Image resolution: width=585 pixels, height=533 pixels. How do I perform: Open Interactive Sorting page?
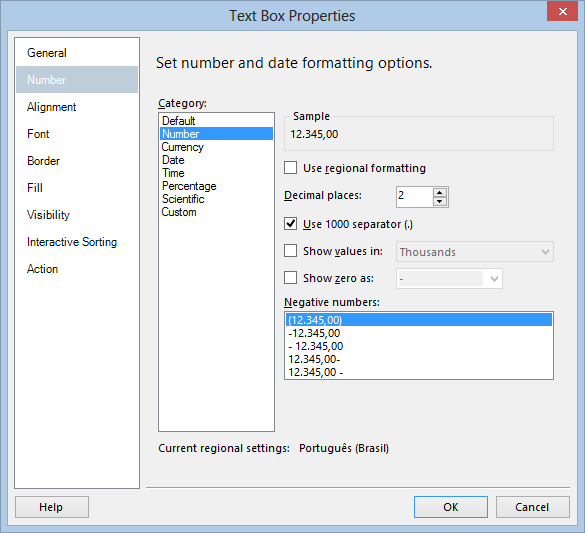[x=76, y=242]
